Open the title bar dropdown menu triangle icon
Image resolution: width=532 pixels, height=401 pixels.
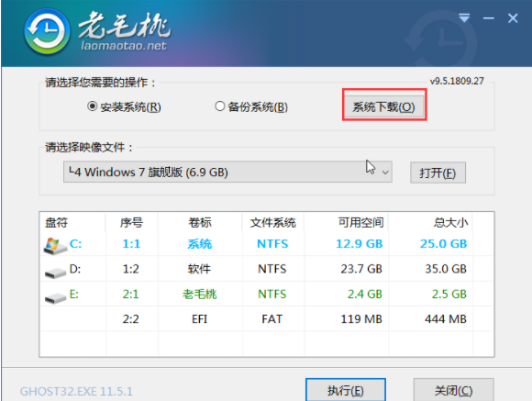[x=464, y=18]
